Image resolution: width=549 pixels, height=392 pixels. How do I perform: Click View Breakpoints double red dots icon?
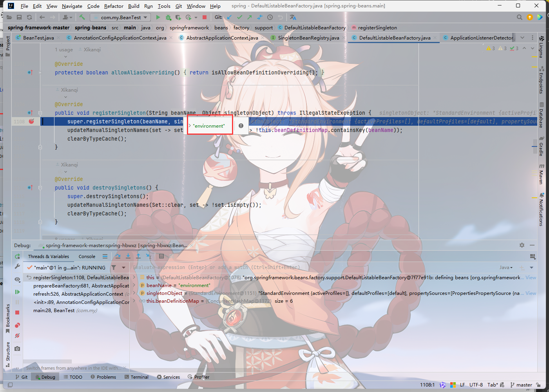pos(17,325)
